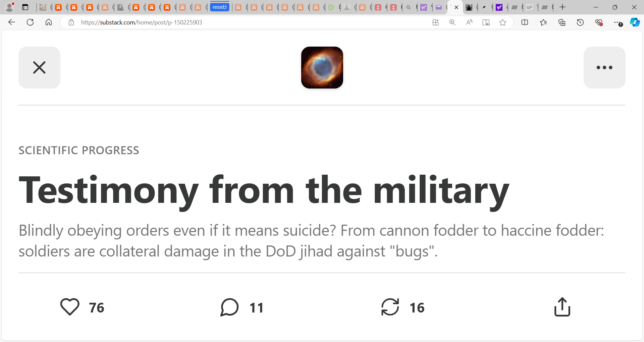
Task: Open the zoom magnifier in the address bar
Action: (452, 22)
